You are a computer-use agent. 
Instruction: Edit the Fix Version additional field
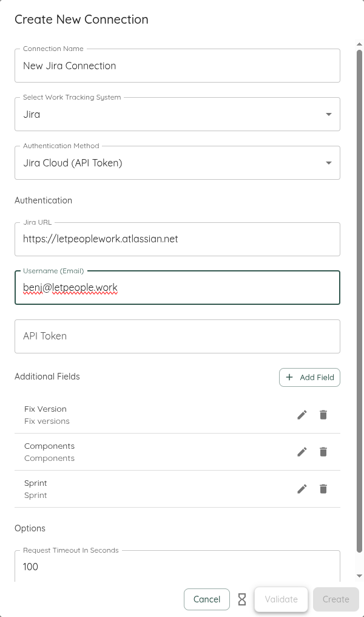(302, 415)
